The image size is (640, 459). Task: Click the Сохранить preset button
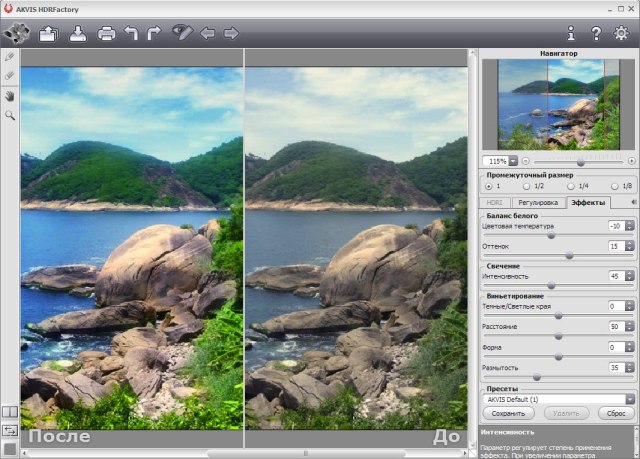coord(508,412)
